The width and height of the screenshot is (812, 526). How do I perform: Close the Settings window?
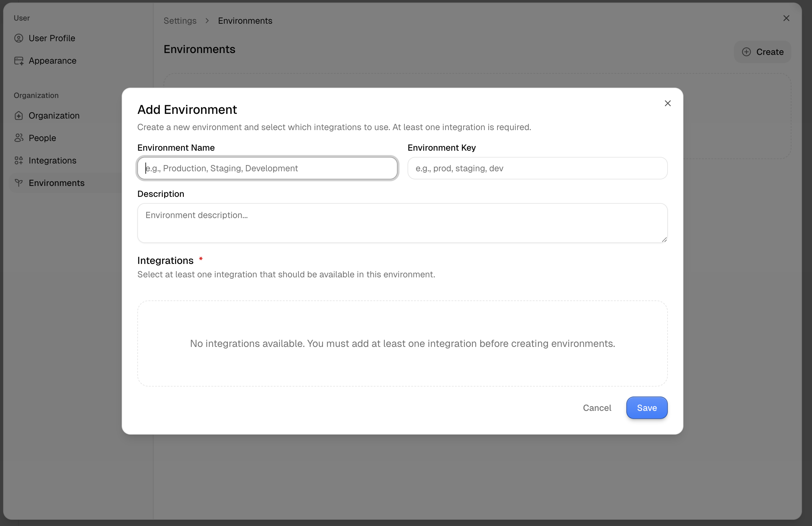coord(786,18)
